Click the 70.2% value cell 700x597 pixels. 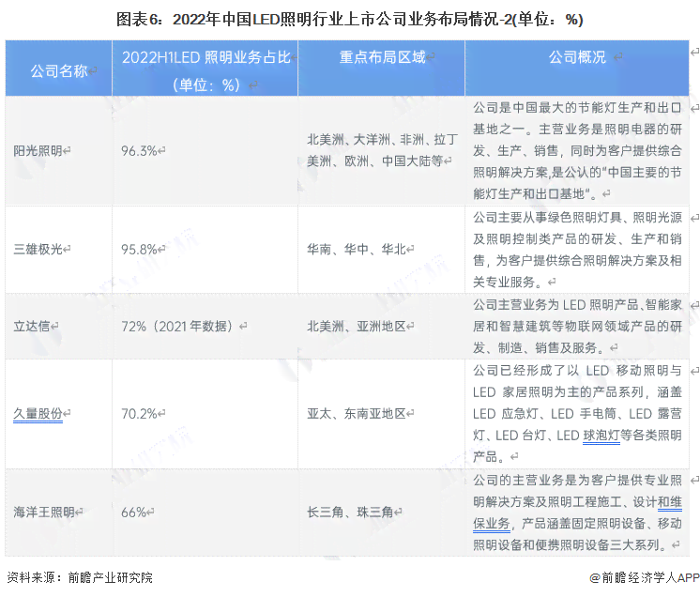click(x=139, y=414)
